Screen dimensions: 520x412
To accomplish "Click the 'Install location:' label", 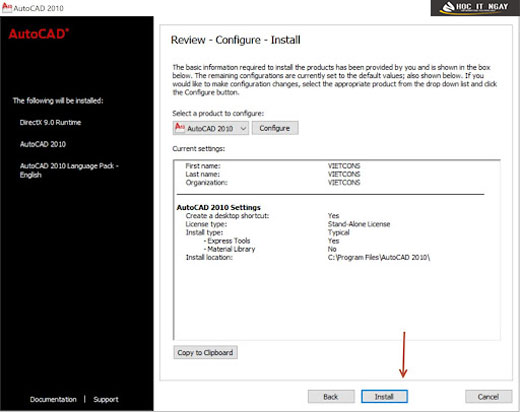I will (209, 257).
